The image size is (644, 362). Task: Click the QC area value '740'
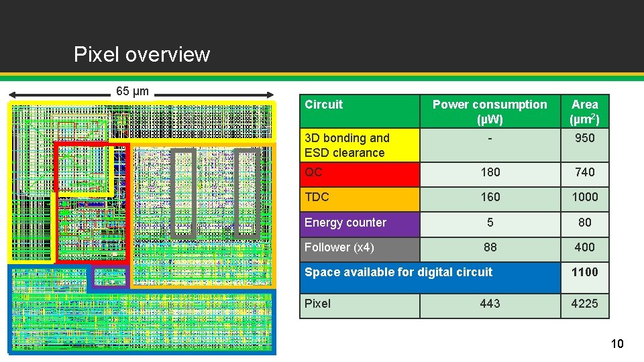(585, 172)
